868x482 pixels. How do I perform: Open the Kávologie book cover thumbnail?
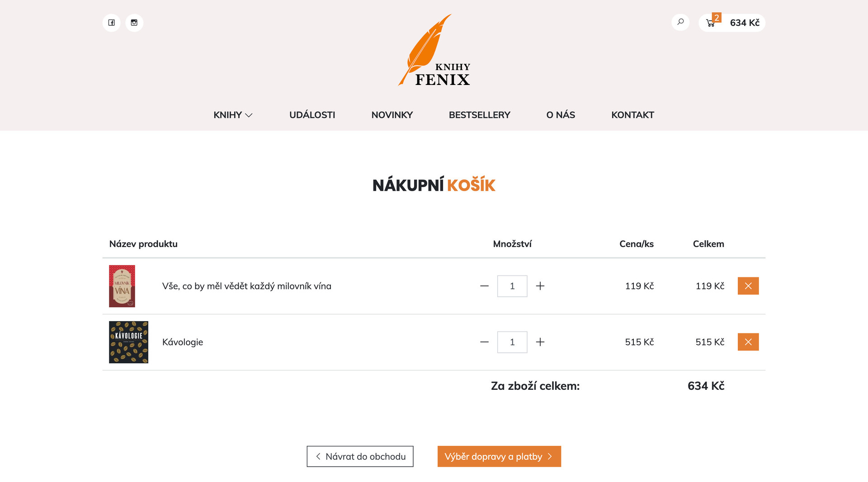click(128, 342)
